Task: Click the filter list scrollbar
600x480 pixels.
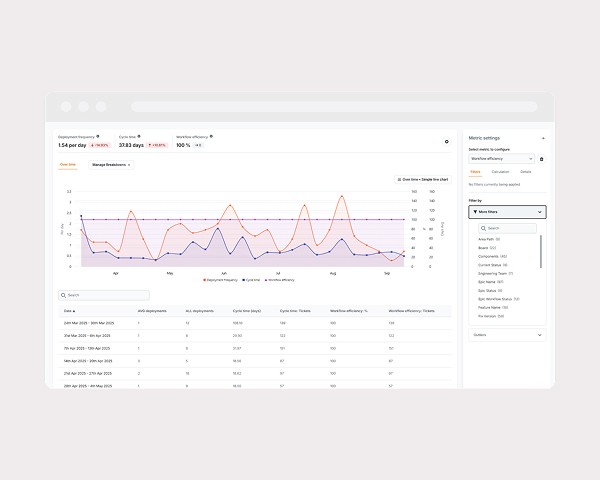Action: click(541, 251)
